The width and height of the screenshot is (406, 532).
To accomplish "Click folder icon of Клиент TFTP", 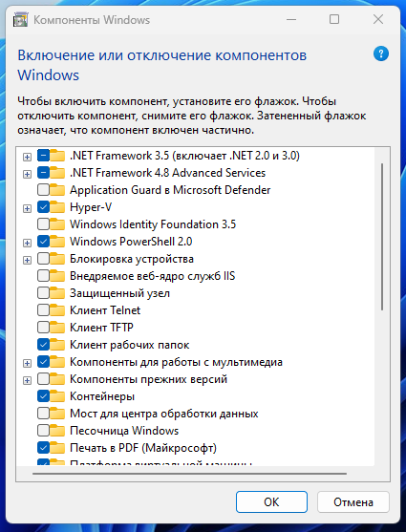I will [57, 328].
